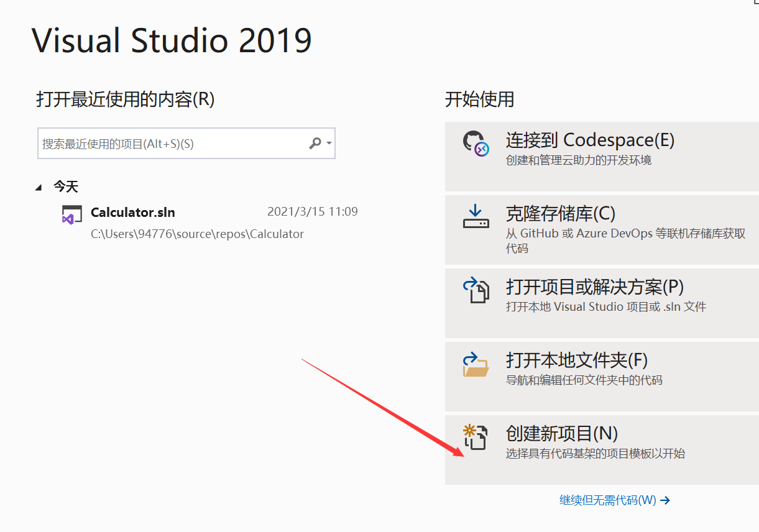Click description about GitHub or Azure DevOps
This screenshot has width=759, height=532.
click(x=626, y=241)
